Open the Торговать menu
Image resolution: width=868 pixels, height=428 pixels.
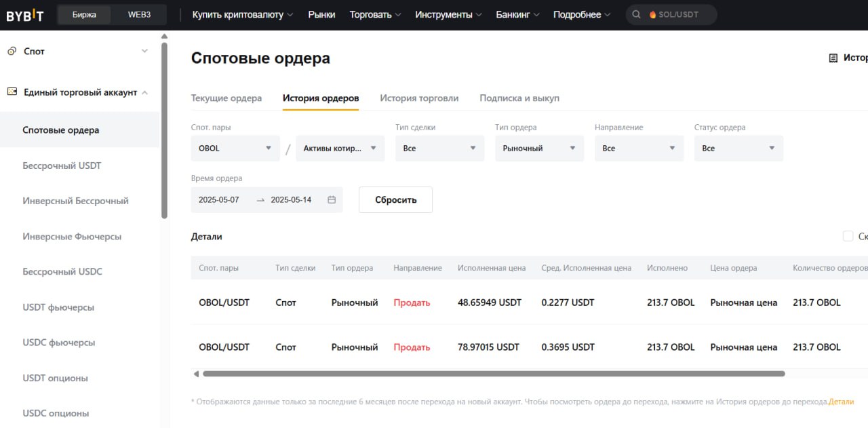[x=375, y=14]
